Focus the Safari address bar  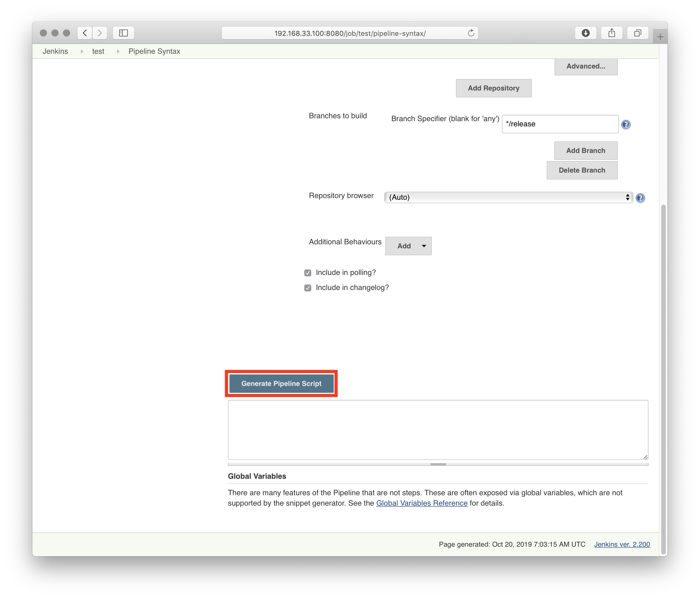350,33
